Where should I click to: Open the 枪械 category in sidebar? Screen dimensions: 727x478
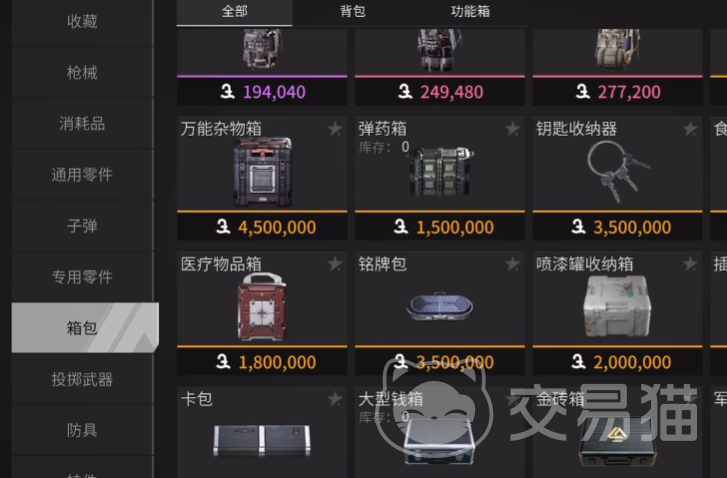82,72
